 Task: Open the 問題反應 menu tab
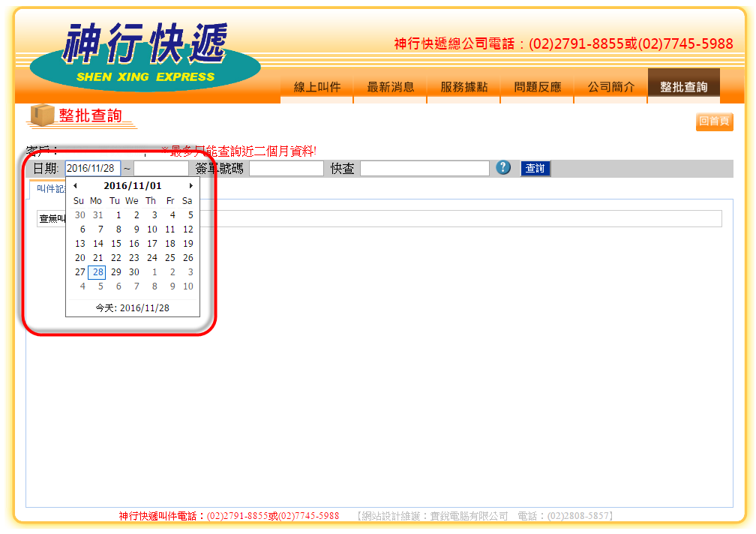point(537,87)
